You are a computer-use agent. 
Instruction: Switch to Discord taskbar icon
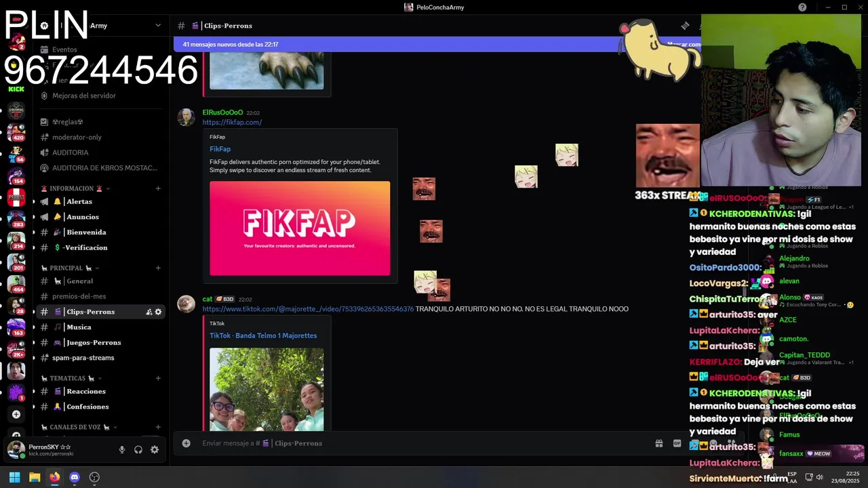[x=75, y=477]
